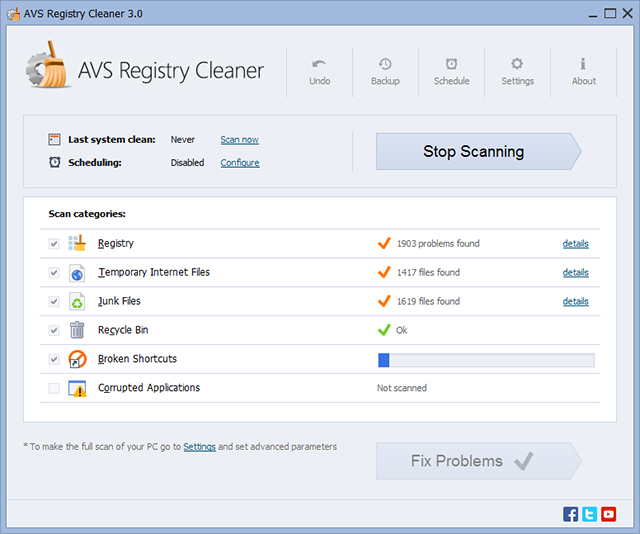Image resolution: width=640 pixels, height=534 pixels.
Task: Open the Backup tool
Action: tap(385, 72)
